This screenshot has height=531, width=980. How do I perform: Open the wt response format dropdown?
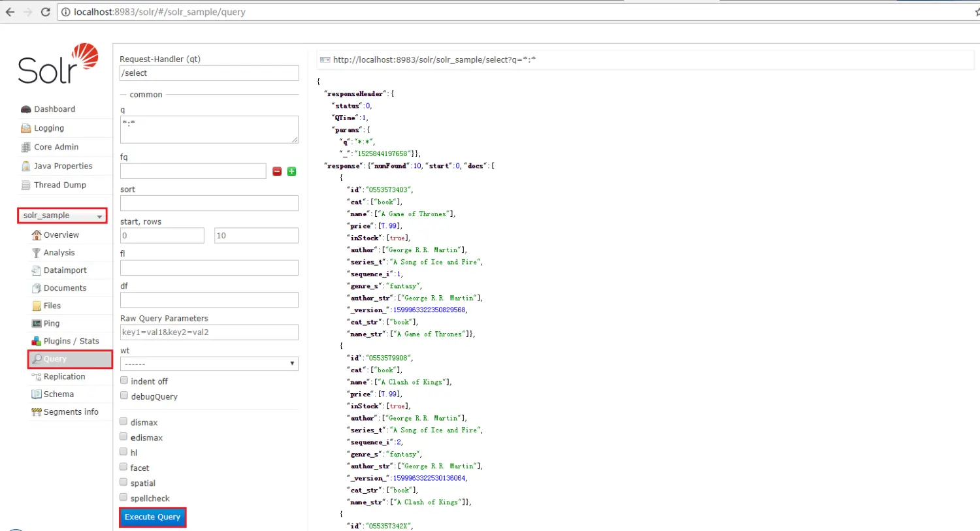pos(209,364)
